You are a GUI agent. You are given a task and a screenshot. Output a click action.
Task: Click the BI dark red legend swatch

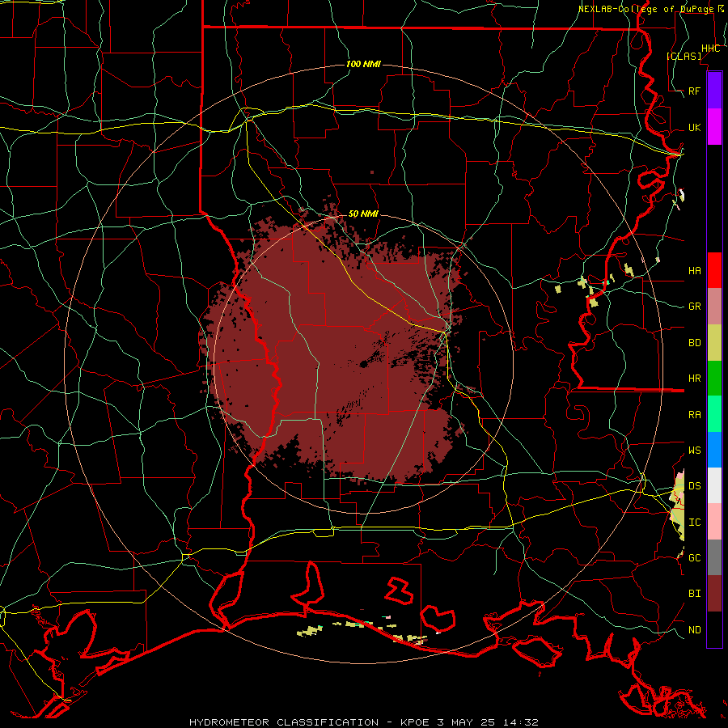click(714, 594)
